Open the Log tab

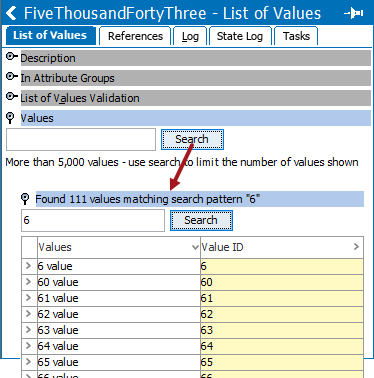click(x=190, y=36)
